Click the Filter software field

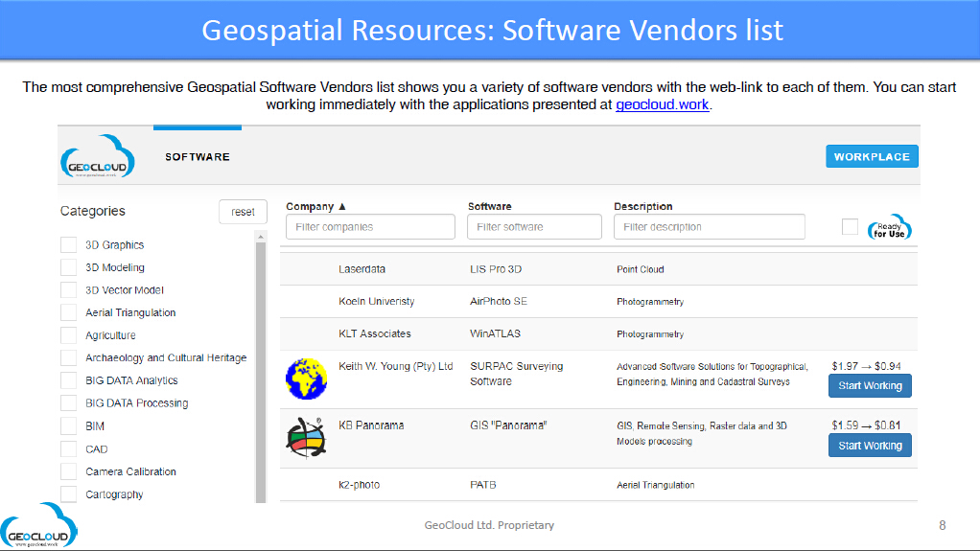[x=534, y=227]
